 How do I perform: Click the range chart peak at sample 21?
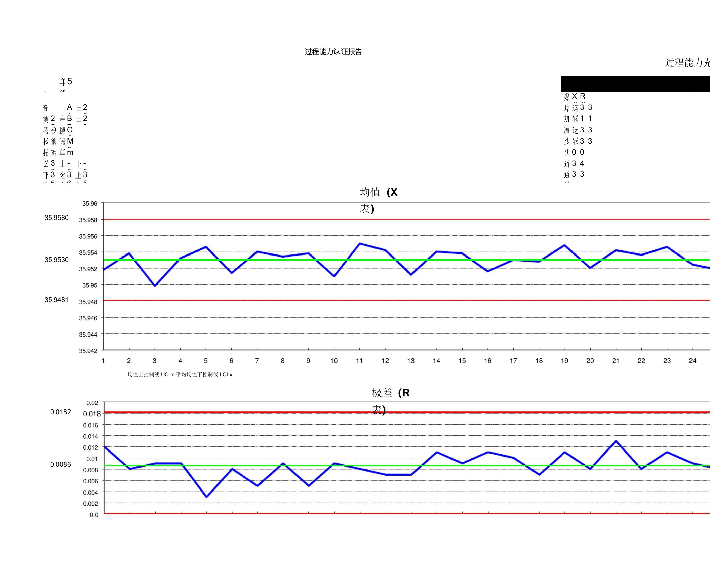pyautogui.click(x=616, y=441)
